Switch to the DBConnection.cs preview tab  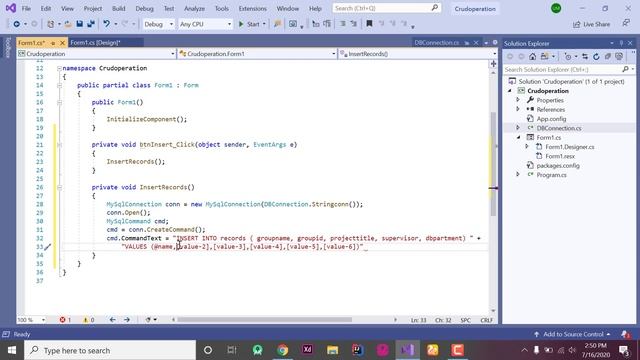coord(437,42)
